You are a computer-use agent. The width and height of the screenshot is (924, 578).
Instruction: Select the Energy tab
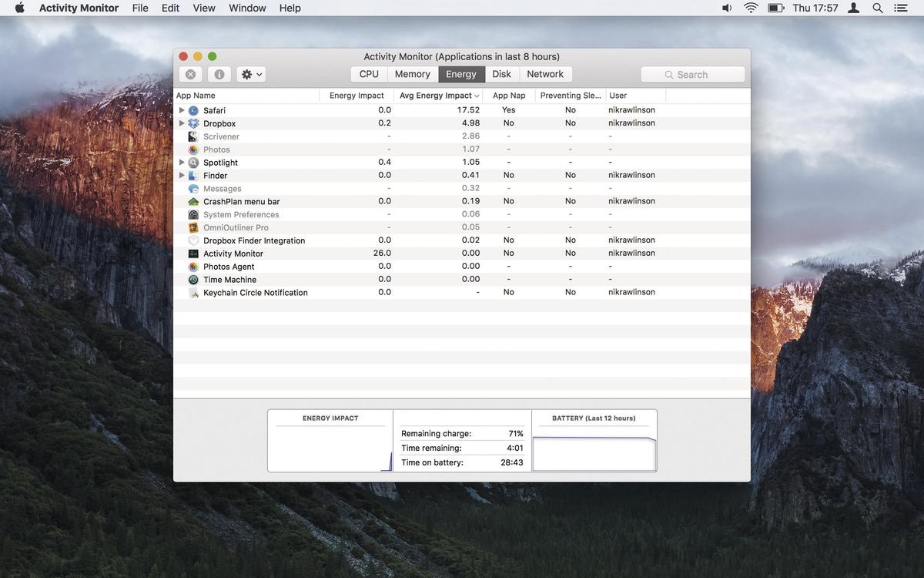pyautogui.click(x=461, y=74)
